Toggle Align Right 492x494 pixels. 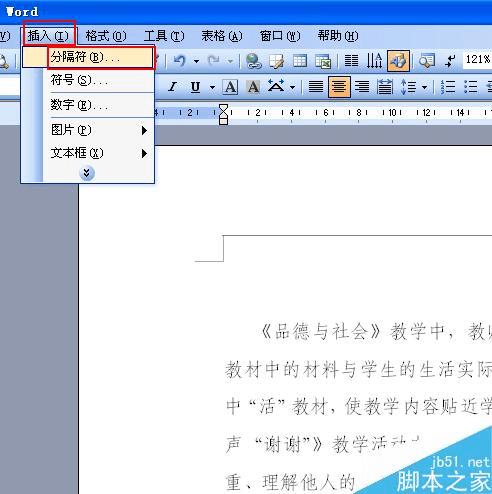[362, 87]
